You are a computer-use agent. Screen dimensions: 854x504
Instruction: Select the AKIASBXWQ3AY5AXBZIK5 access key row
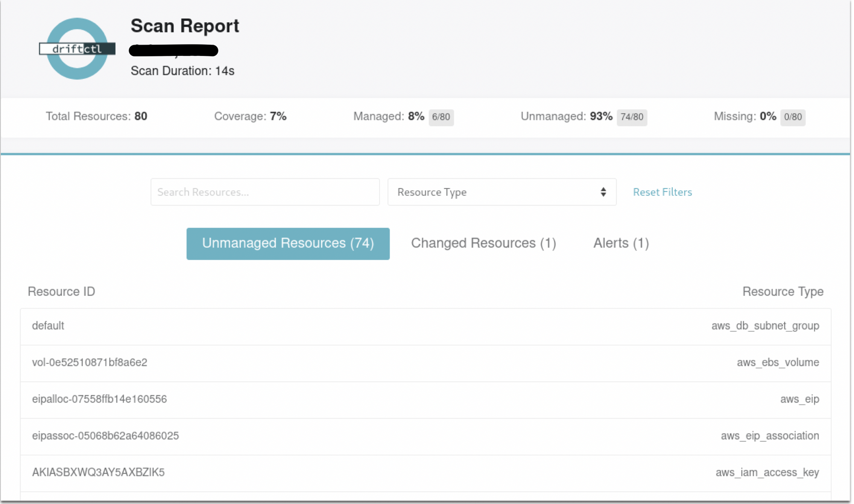coord(425,473)
